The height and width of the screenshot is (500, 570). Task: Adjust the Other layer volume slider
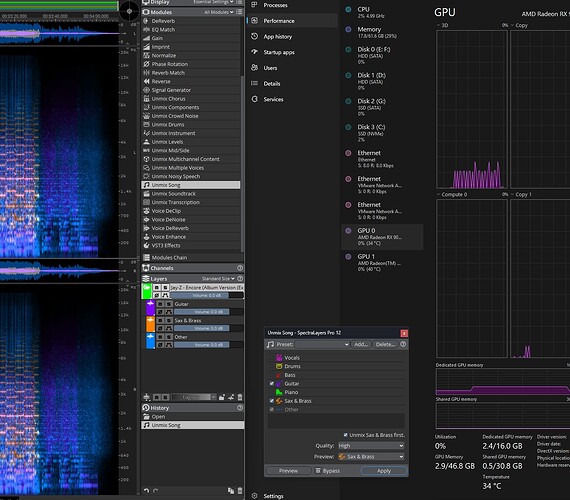click(x=208, y=344)
